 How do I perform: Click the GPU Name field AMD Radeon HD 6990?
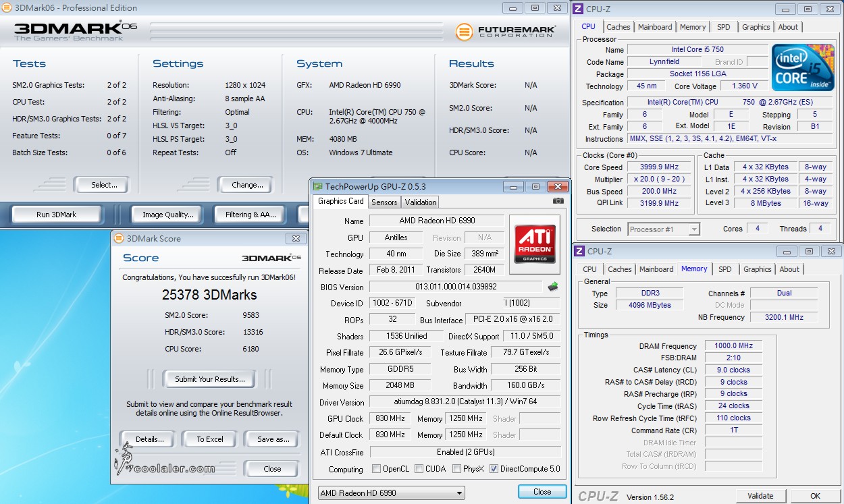pos(436,221)
